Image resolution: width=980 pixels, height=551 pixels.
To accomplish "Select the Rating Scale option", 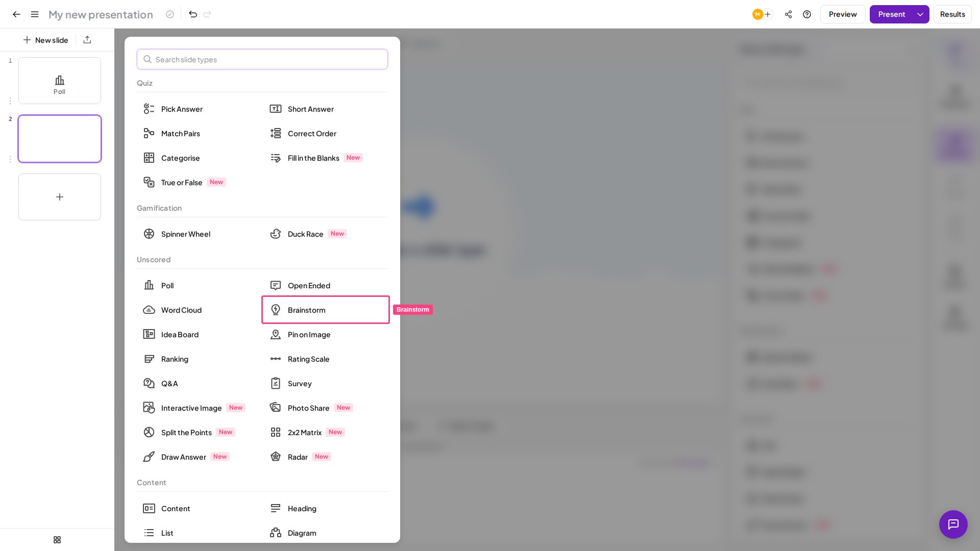I will 325,359.
